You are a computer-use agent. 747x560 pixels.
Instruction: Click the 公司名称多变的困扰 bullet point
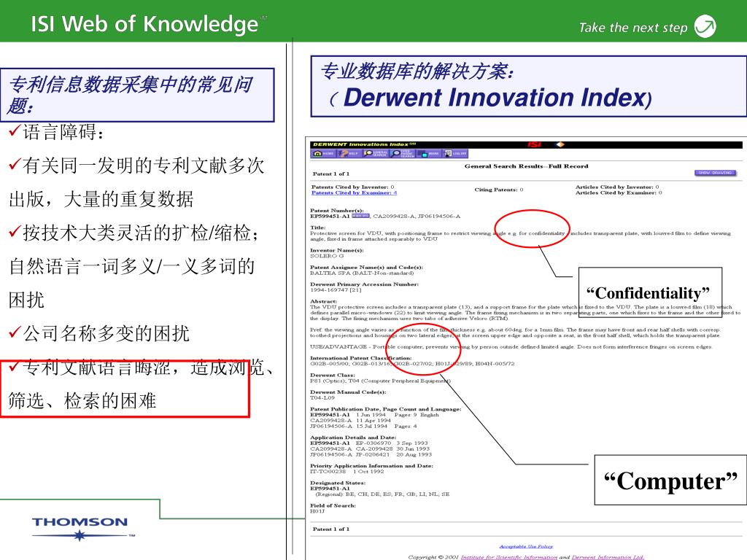99,333
